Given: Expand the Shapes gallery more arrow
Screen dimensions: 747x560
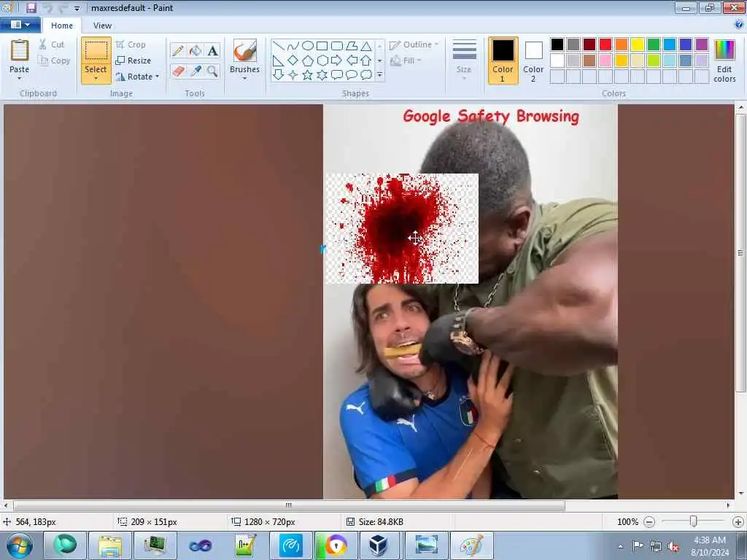Looking at the screenshot, I should click(x=379, y=75).
